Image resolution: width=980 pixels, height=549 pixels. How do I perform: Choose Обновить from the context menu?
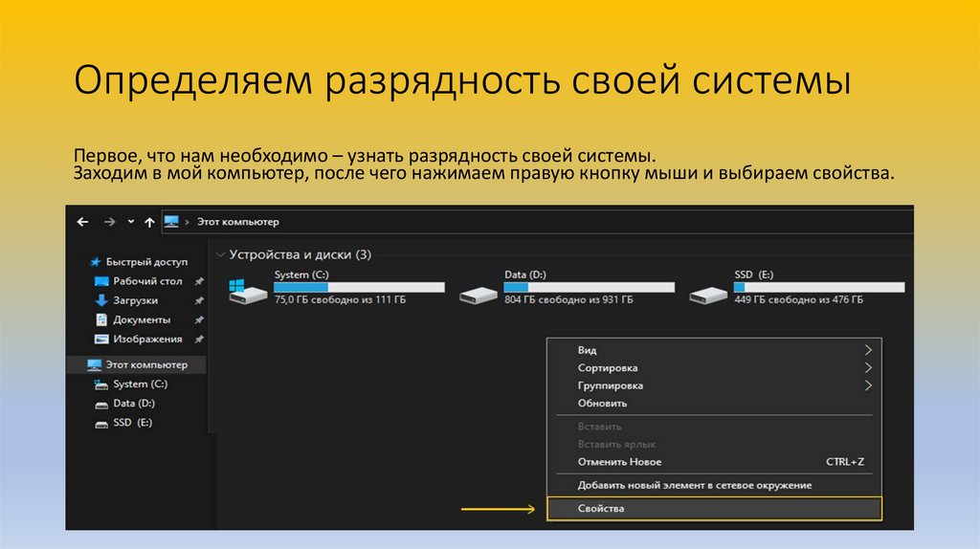[x=714, y=404]
